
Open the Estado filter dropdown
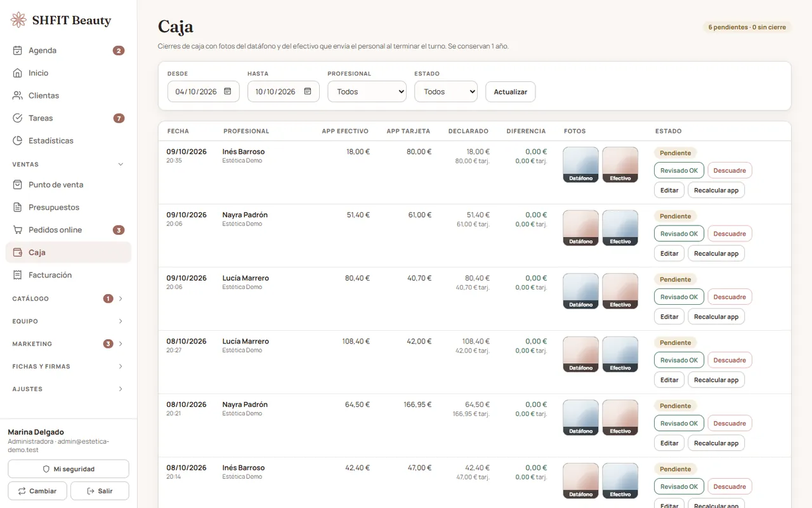click(446, 91)
